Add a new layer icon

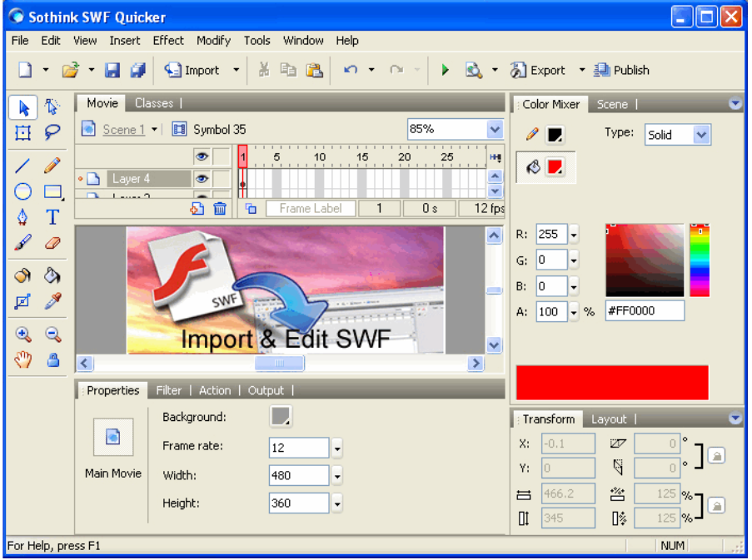click(197, 209)
